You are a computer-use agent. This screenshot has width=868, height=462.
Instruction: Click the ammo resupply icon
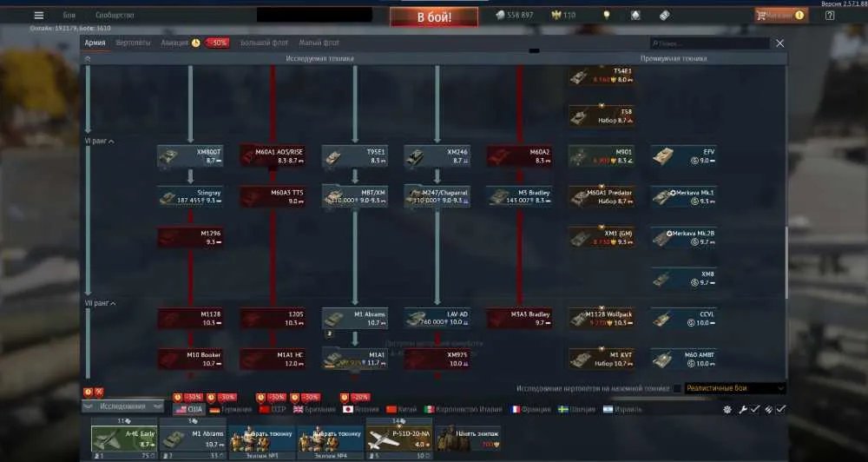pyautogui.click(x=769, y=409)
